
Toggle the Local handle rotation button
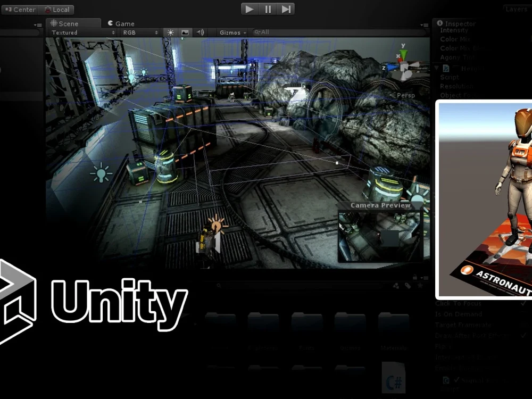pos(57,10)
